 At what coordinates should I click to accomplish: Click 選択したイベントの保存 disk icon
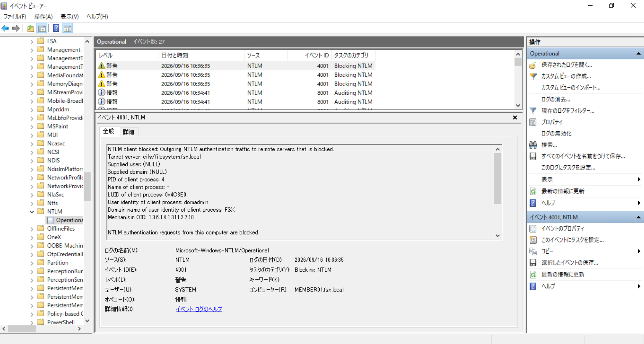533,263
